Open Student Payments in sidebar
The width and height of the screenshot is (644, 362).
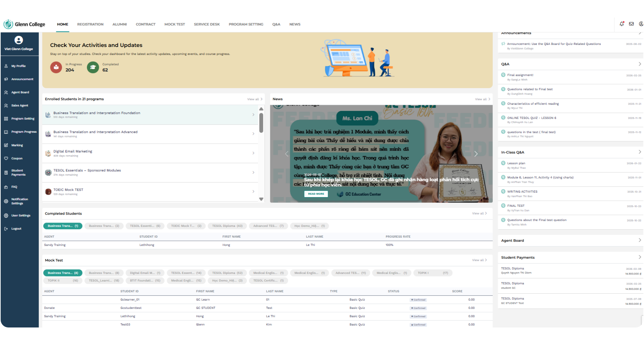coord(18,173)
